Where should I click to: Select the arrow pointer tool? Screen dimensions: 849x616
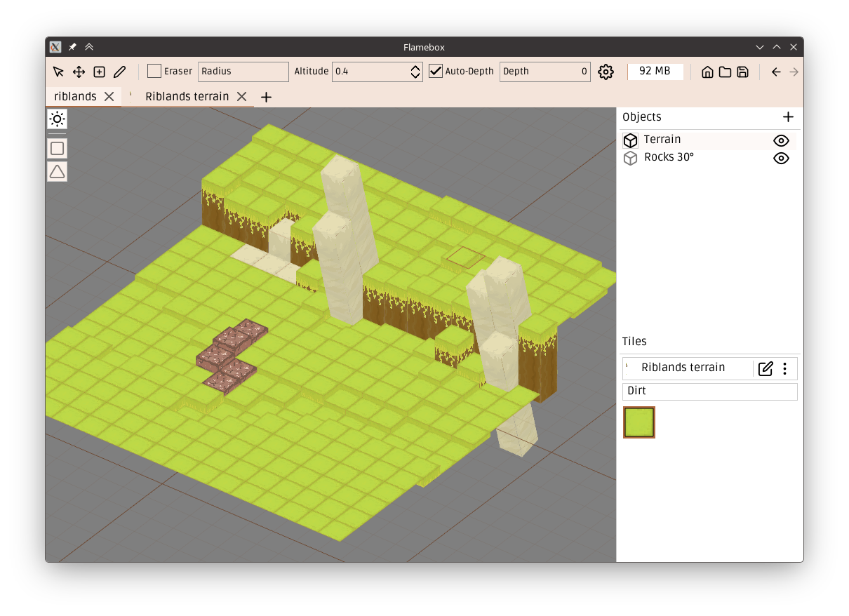pos(58,72)
